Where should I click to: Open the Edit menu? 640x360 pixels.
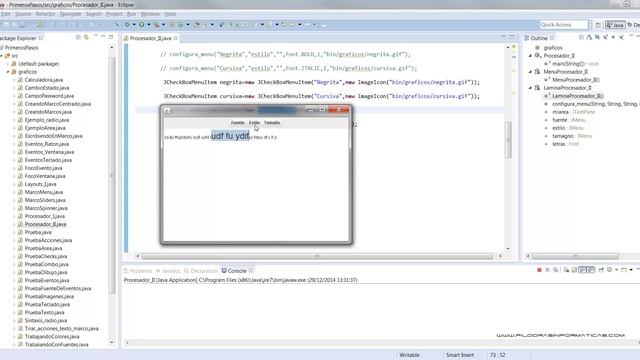(x=6, y=14)
